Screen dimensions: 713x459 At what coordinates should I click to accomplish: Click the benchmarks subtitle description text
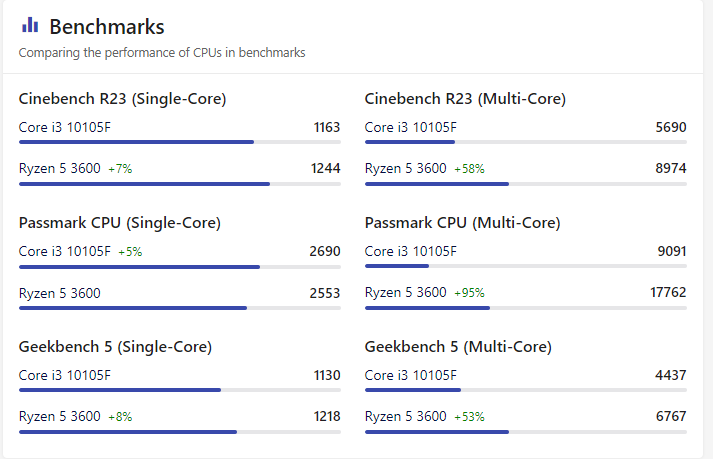162,53
